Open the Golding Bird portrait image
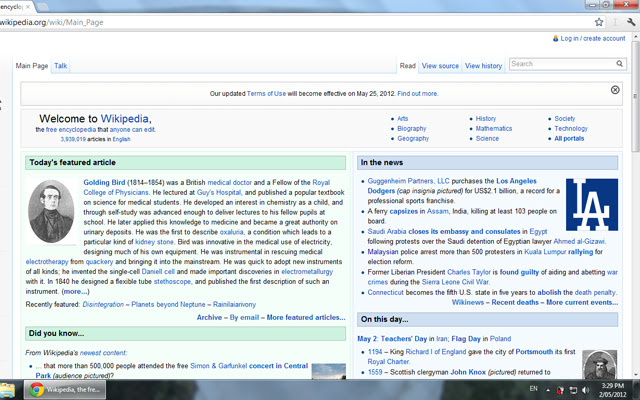 [51, 211]
